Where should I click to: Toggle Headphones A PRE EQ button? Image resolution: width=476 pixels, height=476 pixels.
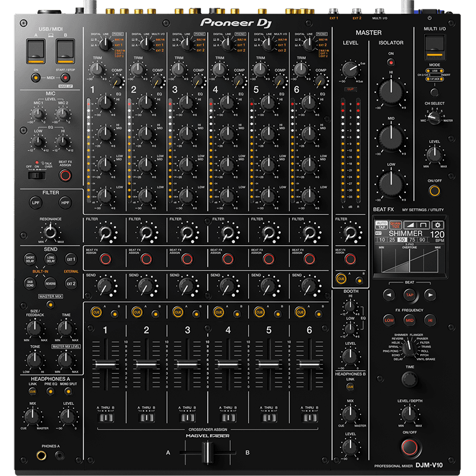[x=50, y=392]
